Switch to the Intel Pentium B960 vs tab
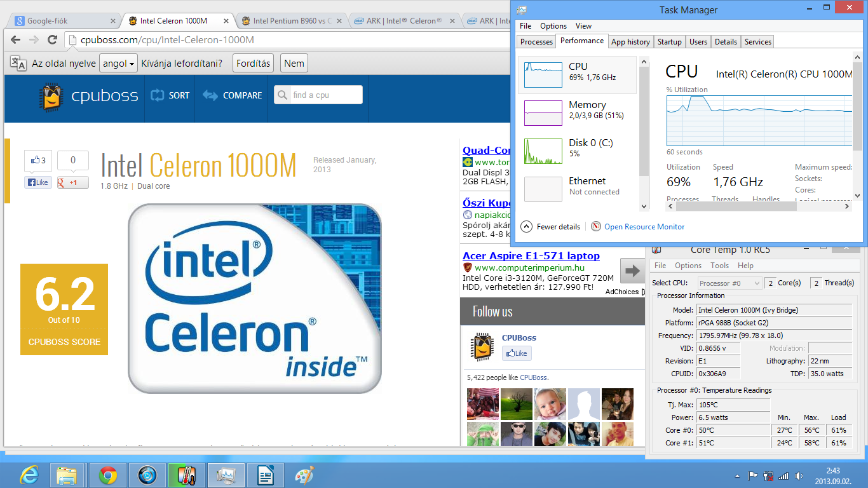This screenshot has width=868, height=488. (292, 20)
